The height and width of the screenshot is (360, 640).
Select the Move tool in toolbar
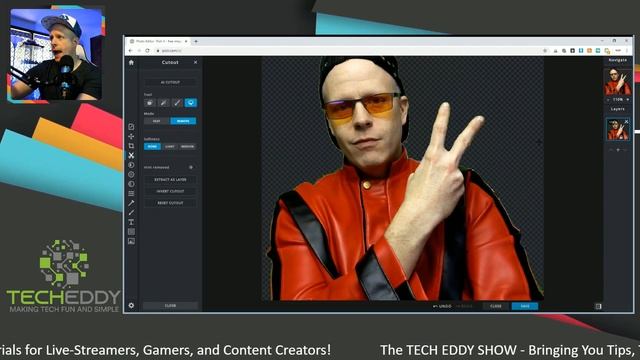pos(131,136)
